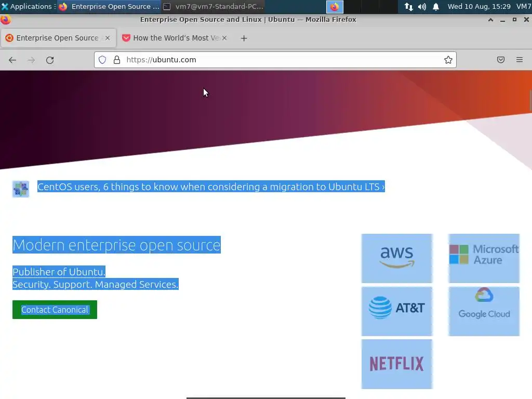This screenshot has height=399, width=532.
Task: Open notifications bell icon
Action: click(x=436, y=6)
